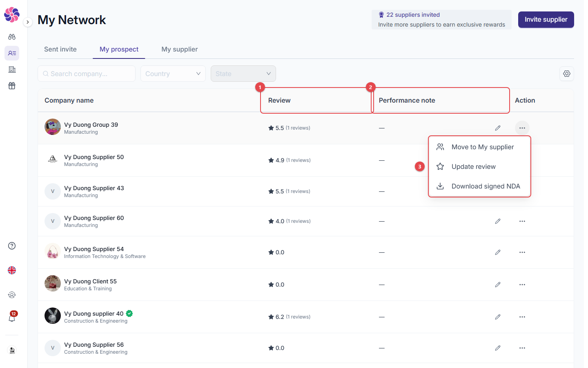This screenshot has height=368, width=588.
Task: Click the 6.2 rating of Vy Duong supplier 40
Action: click(x=280, y=317)
